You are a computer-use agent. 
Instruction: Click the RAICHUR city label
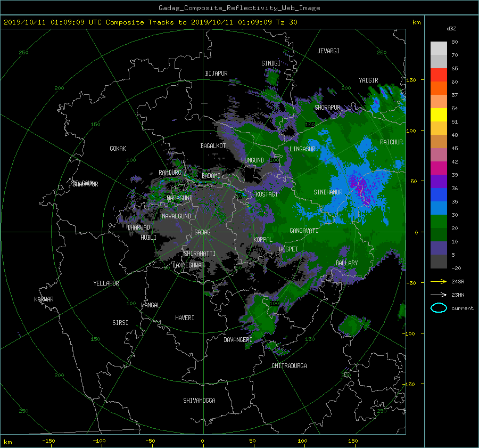pyautogui.click(x=391, y=142)
